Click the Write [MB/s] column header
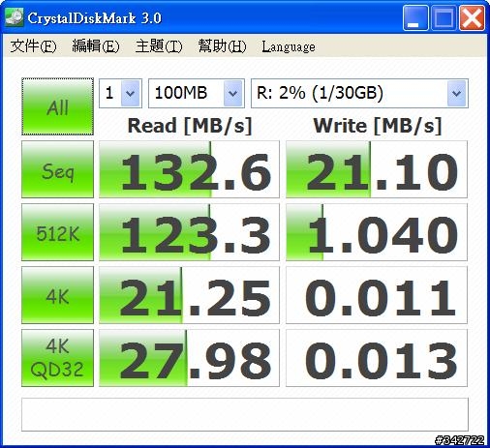490x448 pixels. coord(377,126)
